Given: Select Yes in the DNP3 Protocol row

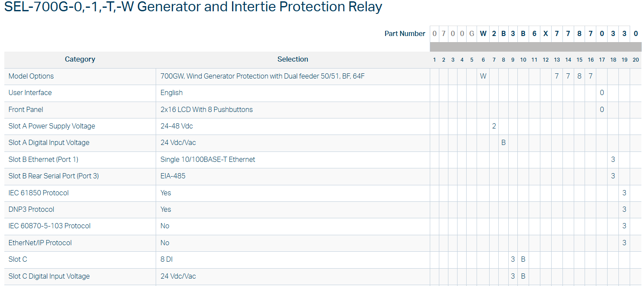Looking at the screenshot, I should (x=166, y=210).
